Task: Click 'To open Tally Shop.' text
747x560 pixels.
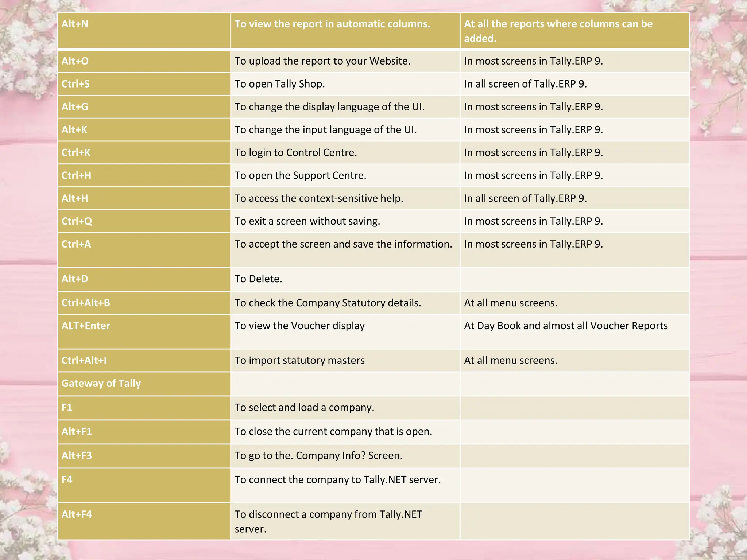Action: pyautogui.click(x=280, y=84)
